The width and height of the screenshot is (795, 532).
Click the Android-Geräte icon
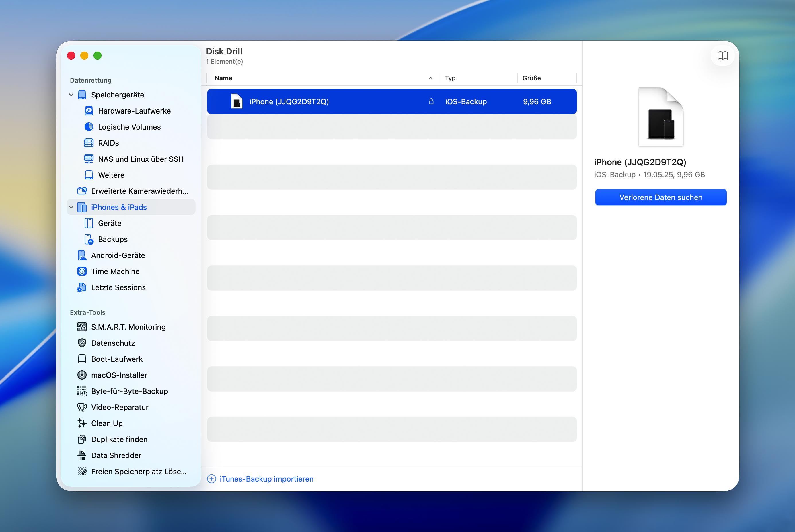click(x=82, y=255)
